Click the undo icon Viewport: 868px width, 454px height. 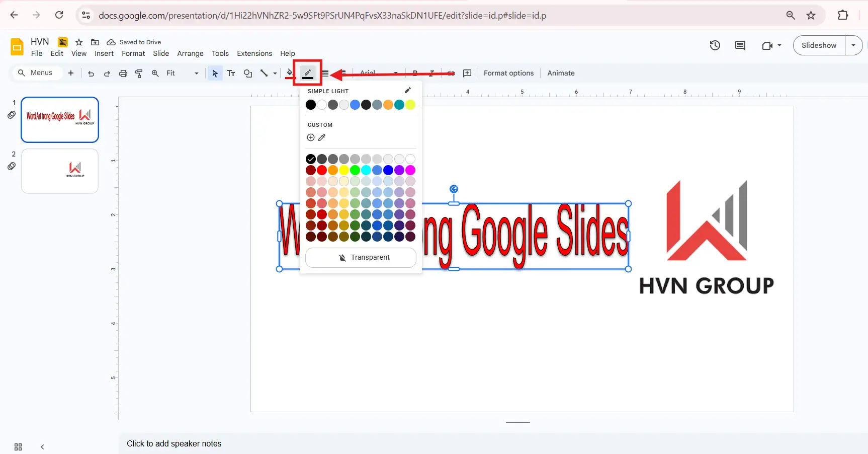[91, 73]
